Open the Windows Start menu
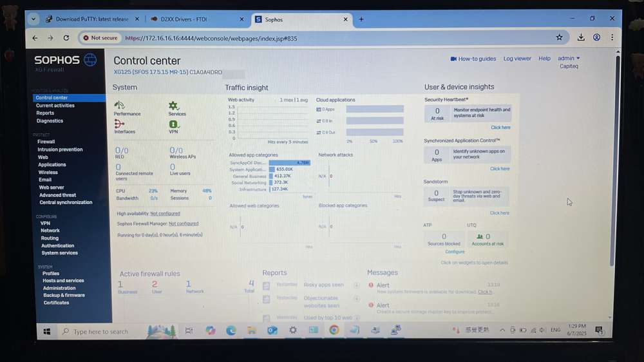Screen dimensions: 644x362 47,331
